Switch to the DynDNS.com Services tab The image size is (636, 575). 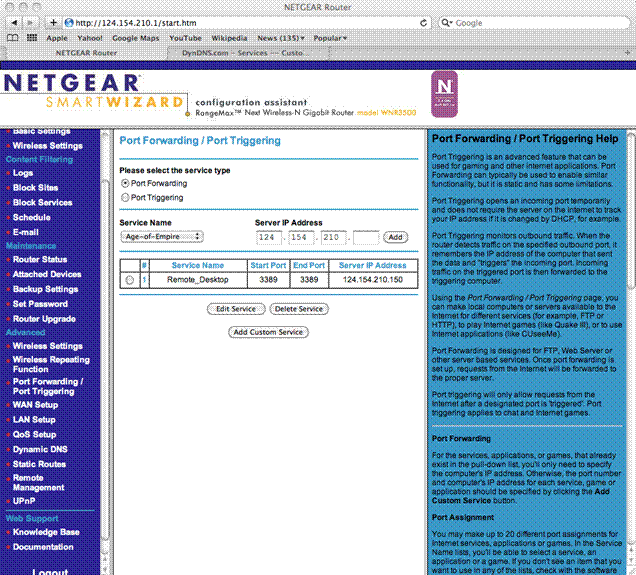pos(247,53)
